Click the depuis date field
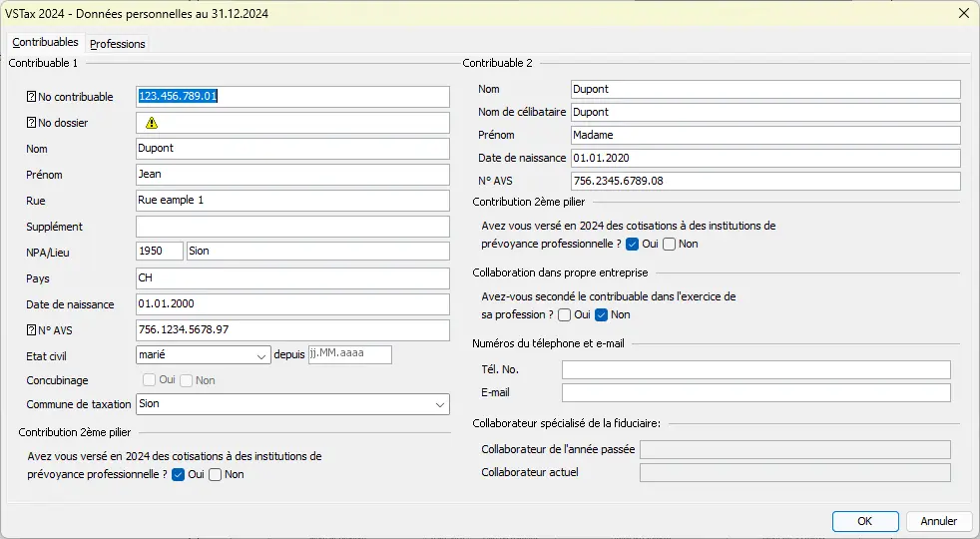This screenshot has height=539, width=980. pyautogui.click(x=350, y=354)
